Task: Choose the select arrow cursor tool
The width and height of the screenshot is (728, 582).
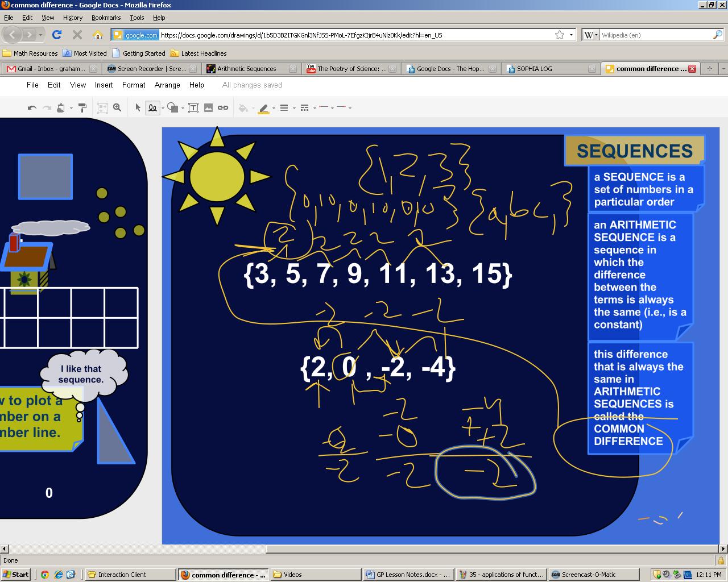Action: [138, 107]
